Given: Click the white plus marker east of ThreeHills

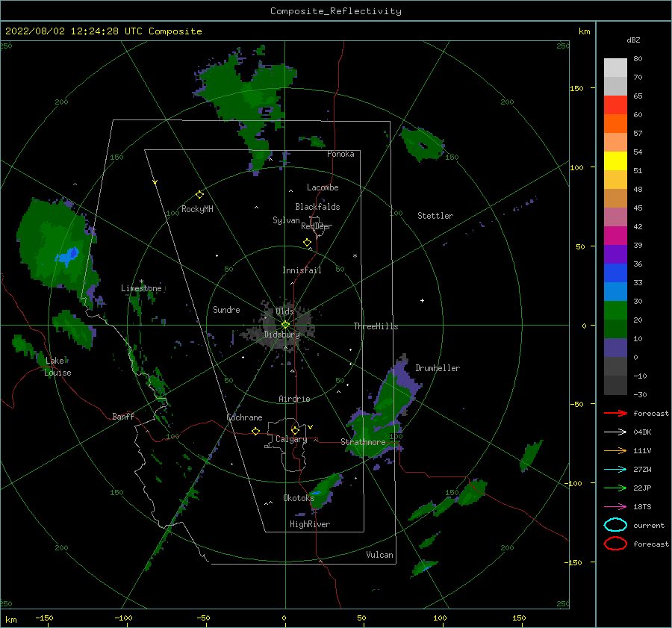Looking at the screenshot, I should click(422, 300).
